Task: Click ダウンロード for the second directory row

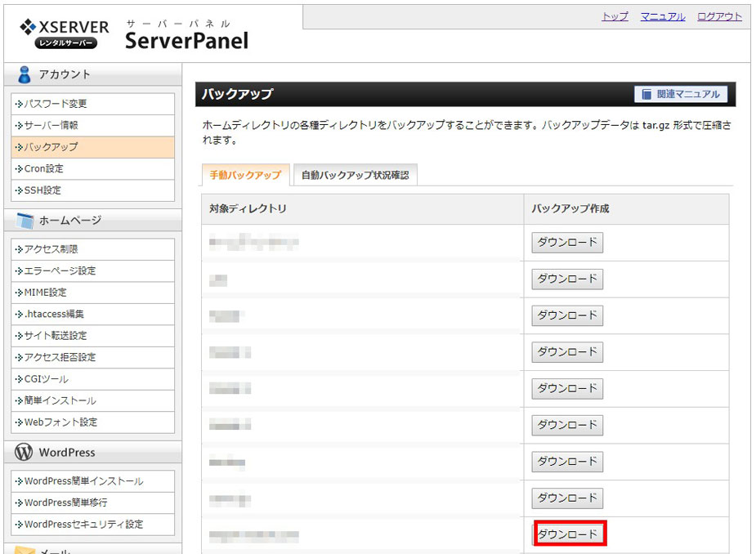Action: pos(567,279)
